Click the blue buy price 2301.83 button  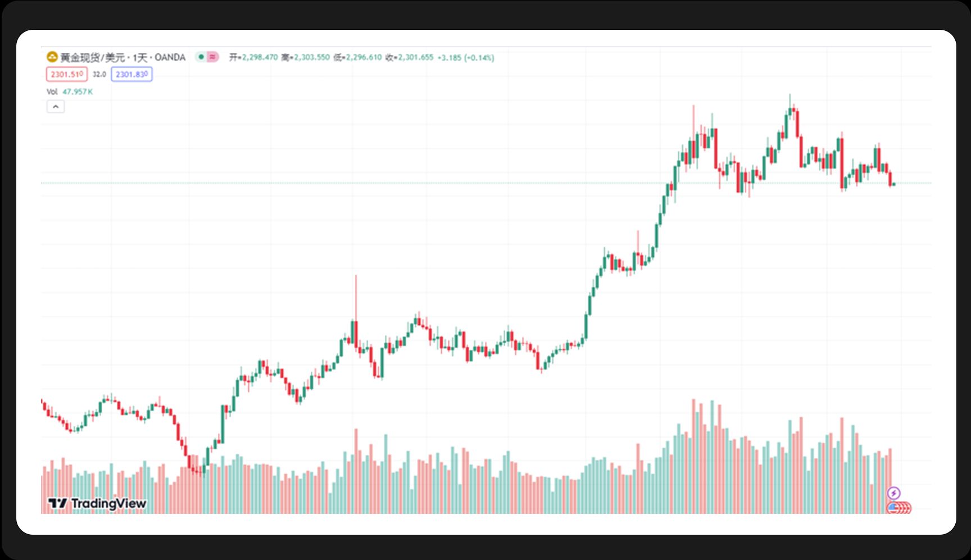tap(131, 74)
